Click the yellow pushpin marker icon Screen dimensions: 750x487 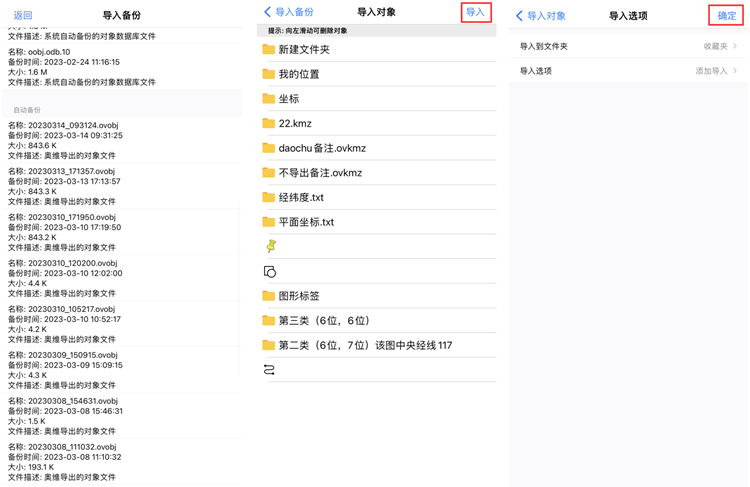269,246
